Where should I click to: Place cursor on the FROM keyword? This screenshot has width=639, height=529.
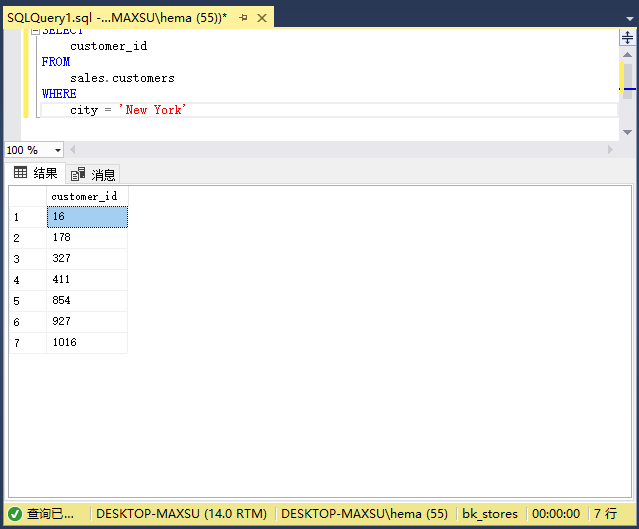[x=56, y=62]
